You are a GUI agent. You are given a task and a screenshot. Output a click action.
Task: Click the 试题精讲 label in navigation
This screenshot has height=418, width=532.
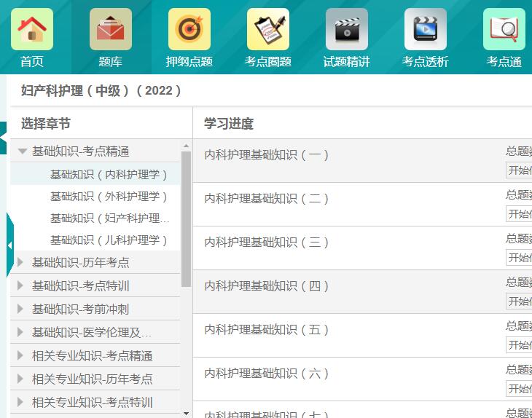click(347, 62)
